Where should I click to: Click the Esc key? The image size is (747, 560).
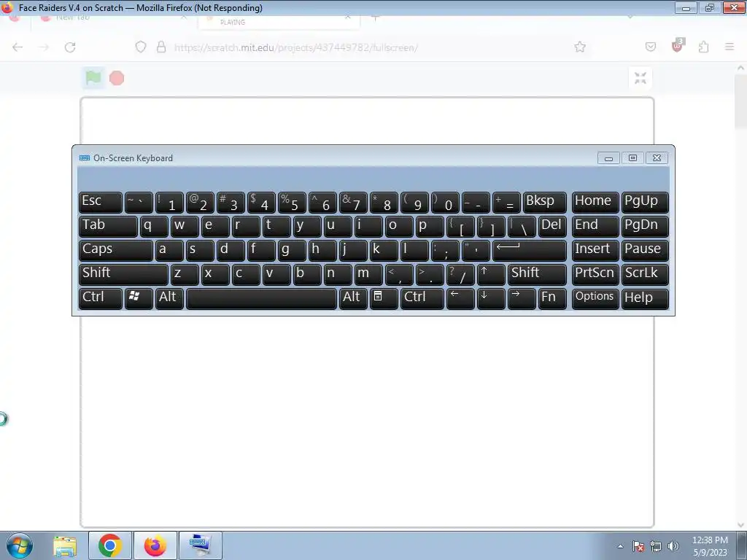coord(101,203)
